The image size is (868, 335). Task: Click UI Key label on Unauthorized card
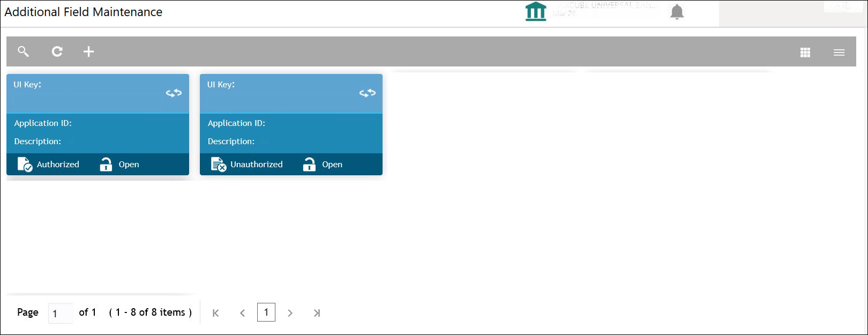click(221, 85)
